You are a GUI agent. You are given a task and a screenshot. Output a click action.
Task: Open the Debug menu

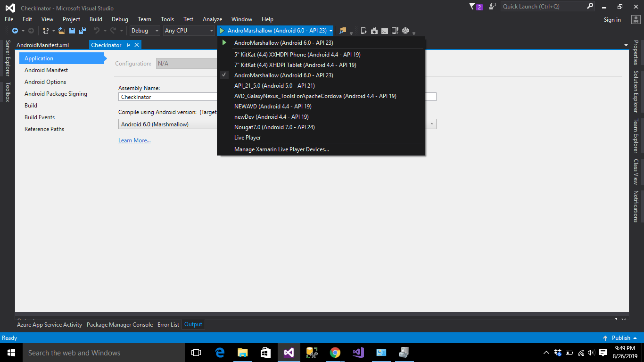coord(120,19)
